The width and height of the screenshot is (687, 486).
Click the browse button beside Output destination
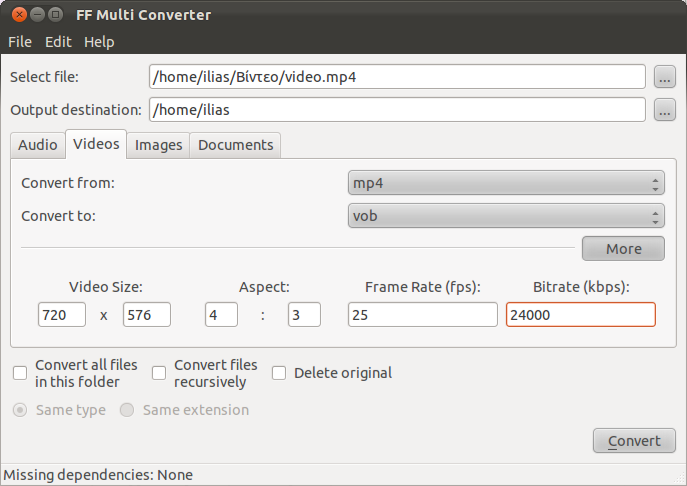click(665, 110)
